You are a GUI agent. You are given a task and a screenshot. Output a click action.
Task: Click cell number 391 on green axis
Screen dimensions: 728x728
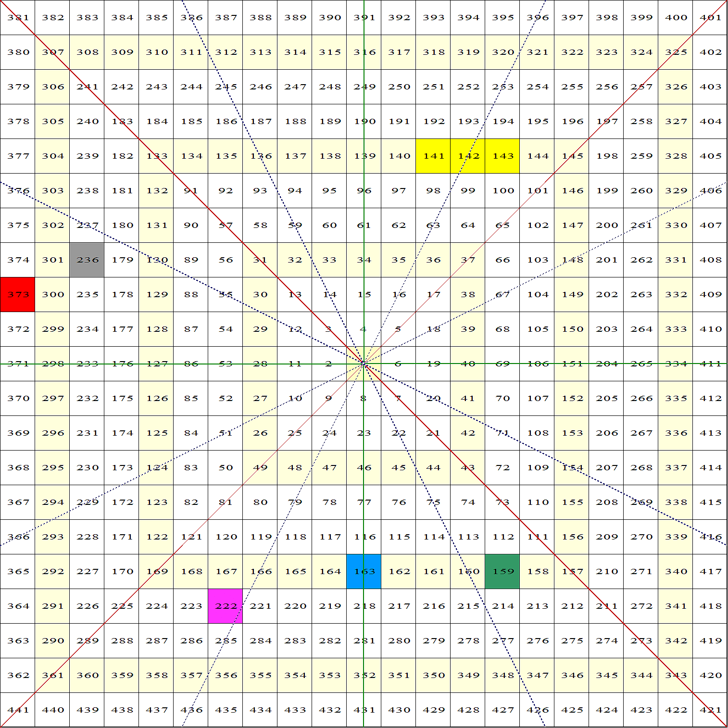(x=364, y=17)
